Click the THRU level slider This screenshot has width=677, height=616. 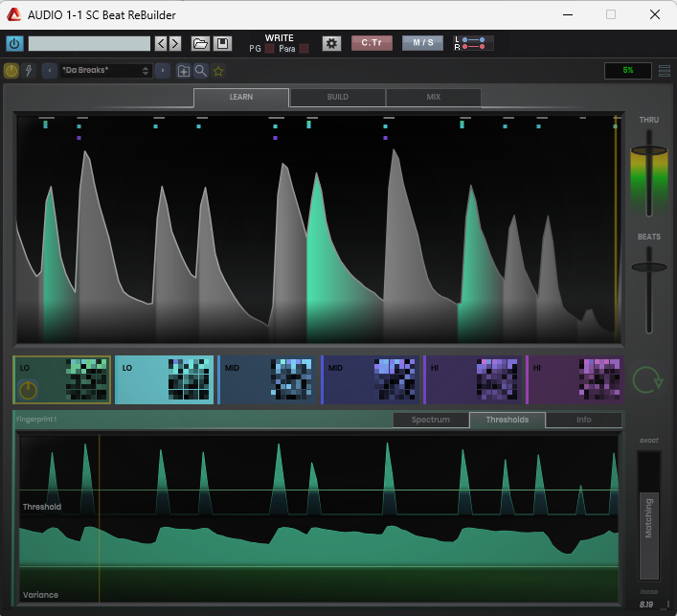(649, 150)
